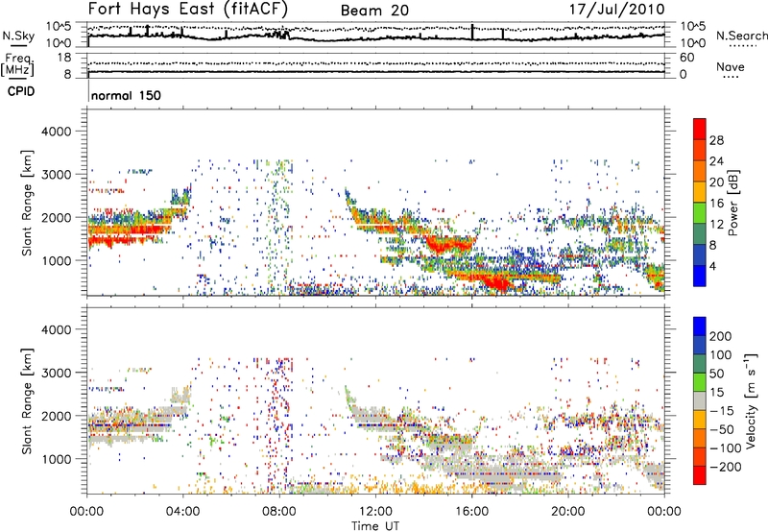Click the 'CPID' label
This screenshot has width=768, height=532.
[x=21, y=91]
